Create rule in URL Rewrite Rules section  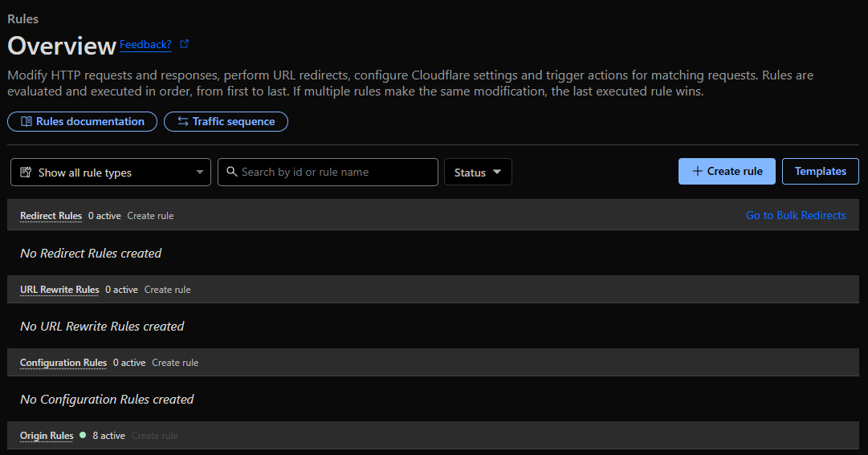[168, 290]
